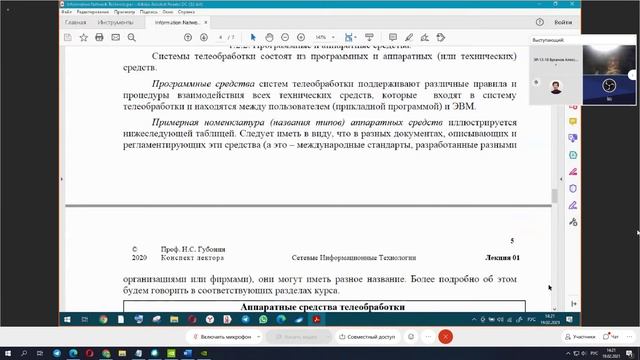Screen dimensions: 640x360
Task: Zoom in with the plus icon
Action: (x=301, y=38)
